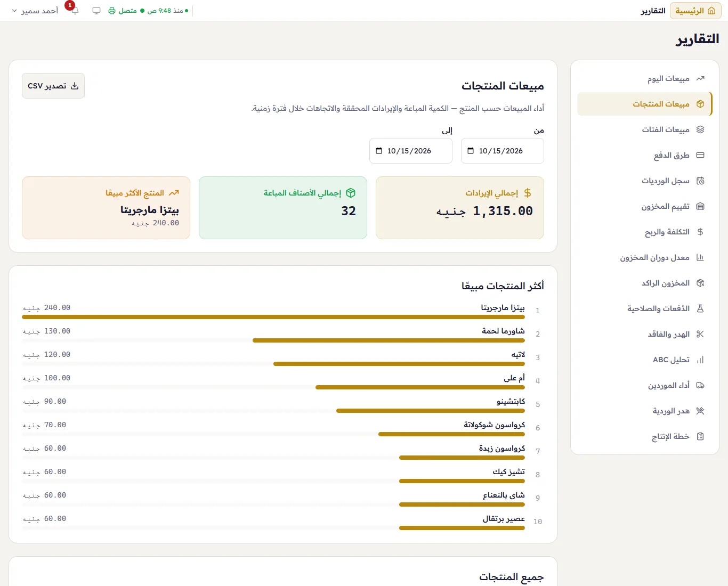Click the كابتشينو product name
Screen dimensions: 728x586
[511, 401]
